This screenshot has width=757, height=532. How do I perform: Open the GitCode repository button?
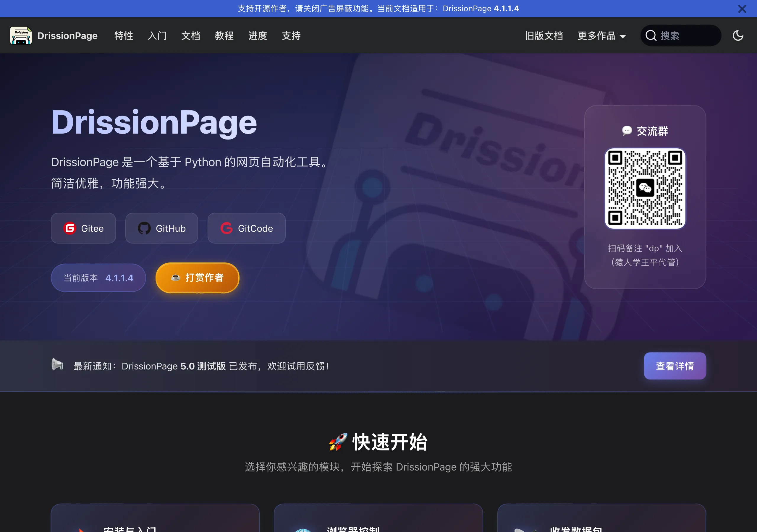(247, 228)
